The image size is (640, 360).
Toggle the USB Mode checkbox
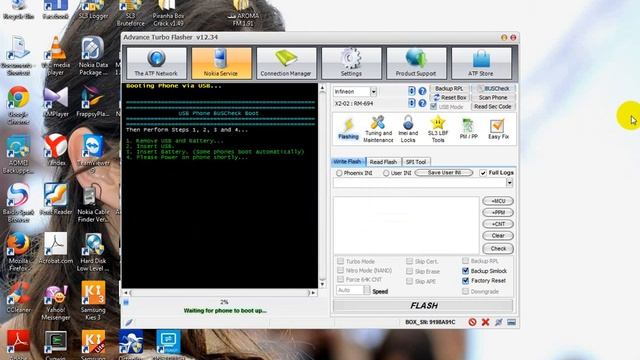pyautogui.click(x=433, y=107)
